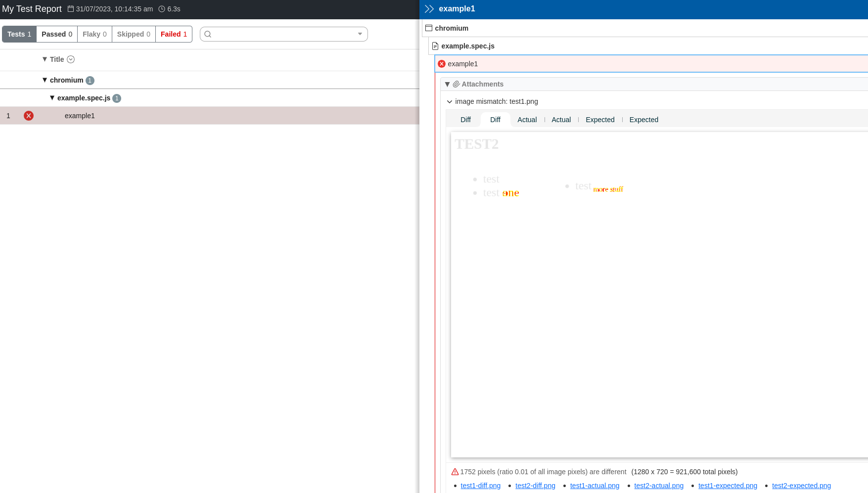Collapse the image mismatch: test1.png section
This screenshot has width=868, height=493.
pos(450,101)
